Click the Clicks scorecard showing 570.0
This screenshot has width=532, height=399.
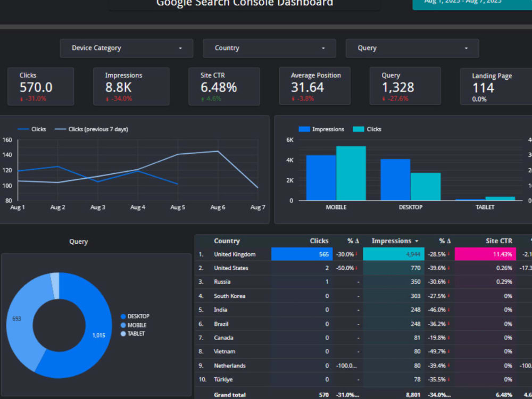[x=40, y=86]
